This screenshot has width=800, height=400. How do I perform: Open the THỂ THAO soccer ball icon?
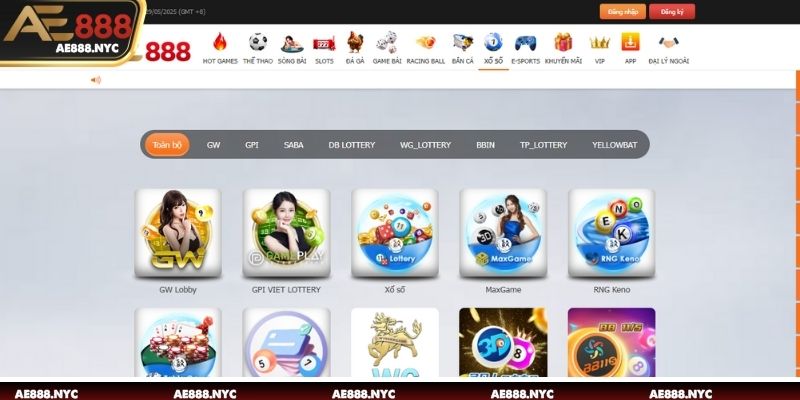[258, 42]
